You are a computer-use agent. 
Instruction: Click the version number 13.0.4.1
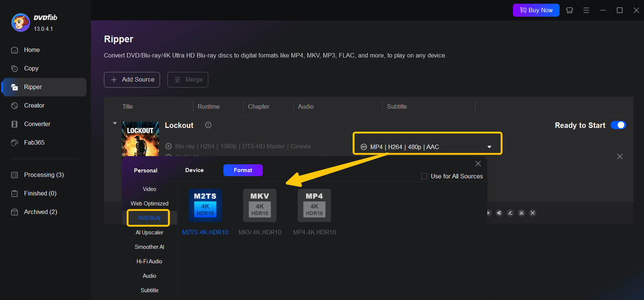[x=43, y=29]
